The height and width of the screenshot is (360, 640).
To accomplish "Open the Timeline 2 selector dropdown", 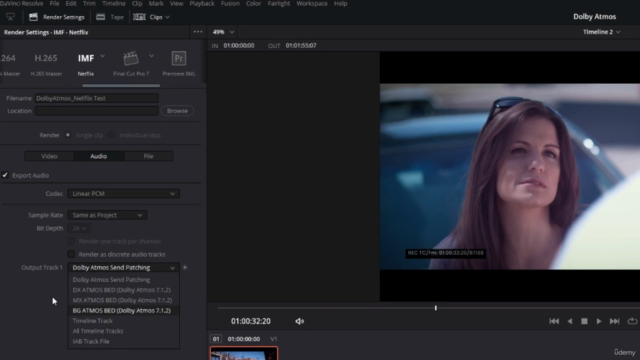I will 601,32.
